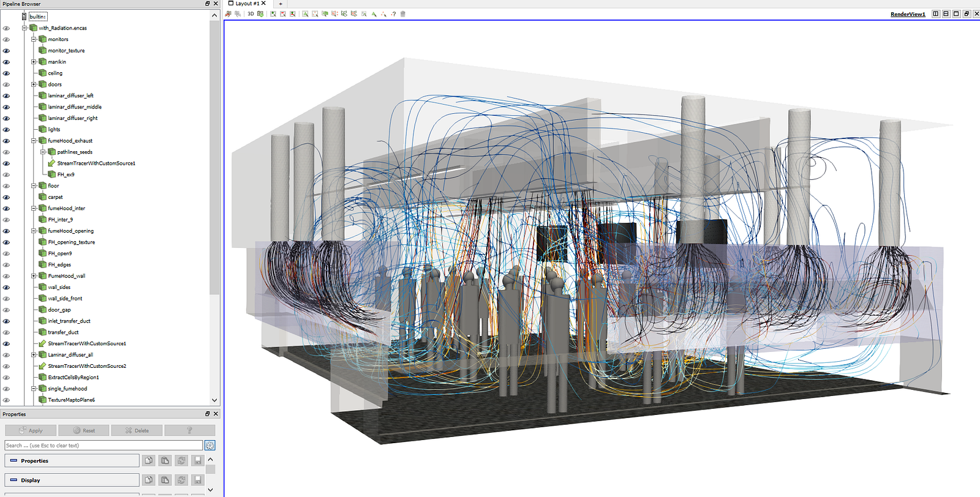The width and height of the screenshot is (980, 497).
Task: Click the Pipeline Browser scroll-down arrow
Action: (214, 400)
